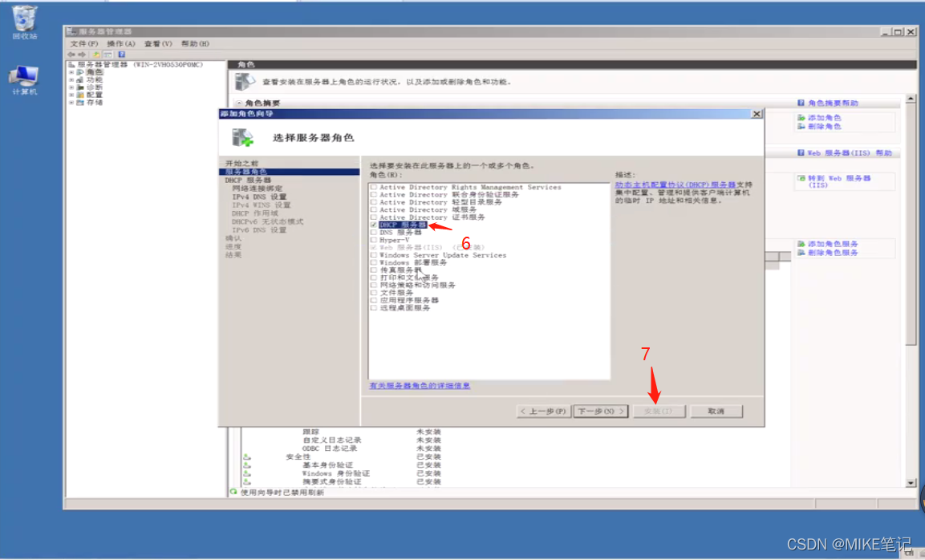Collapse the 角色摘要 section chevron
Image resolution: width=925 pixels, height=560 pixels.
coord(239,103)
